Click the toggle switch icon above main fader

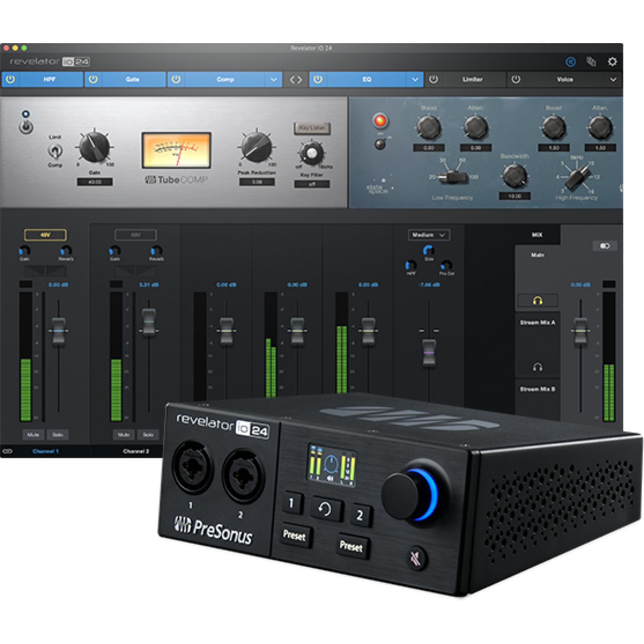tap(605, 246)
